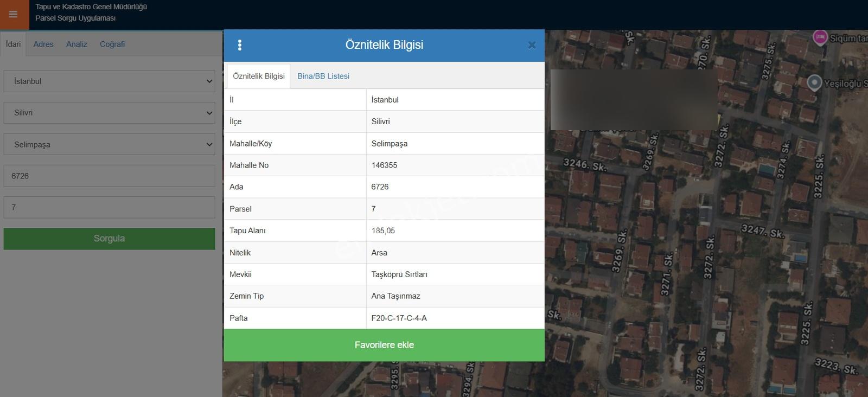The width and height of the screenshot is (868, 397).
Task: Select the Mahalle No value 146355
Action: click(385, 165)
